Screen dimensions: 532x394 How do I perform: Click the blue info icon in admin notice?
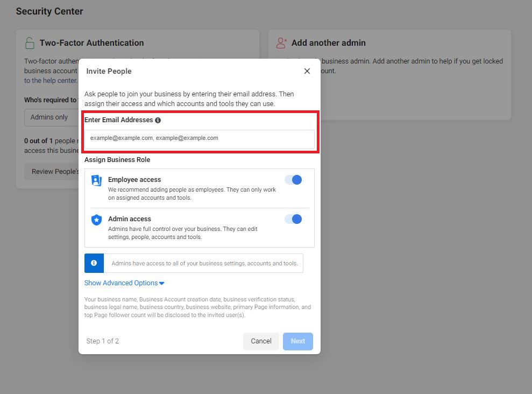point(94,263)
